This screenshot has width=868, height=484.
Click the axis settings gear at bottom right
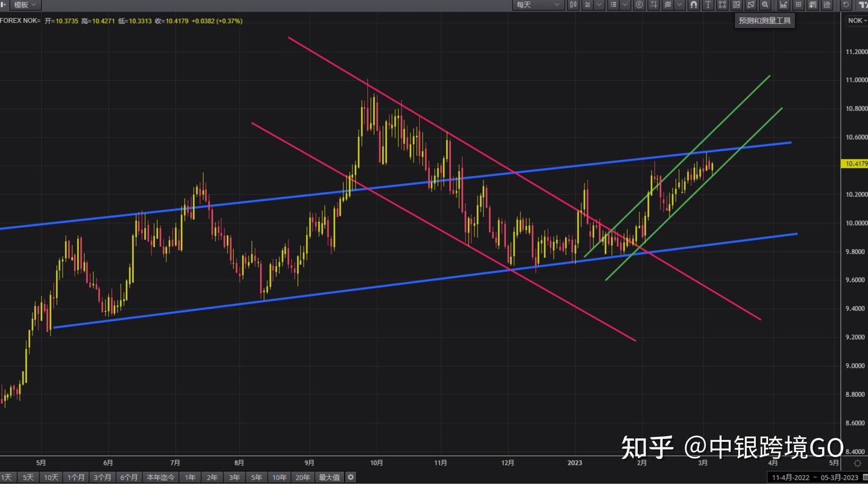coord(858,464)
